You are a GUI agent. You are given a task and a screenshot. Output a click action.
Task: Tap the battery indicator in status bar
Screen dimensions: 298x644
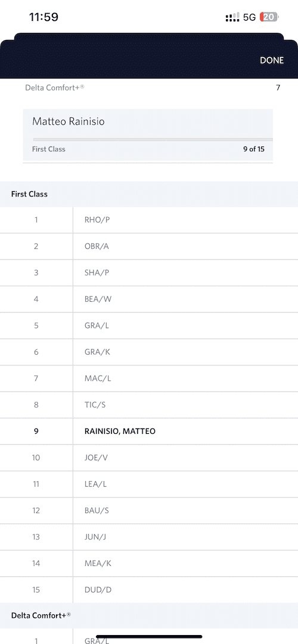coord(269,17)
